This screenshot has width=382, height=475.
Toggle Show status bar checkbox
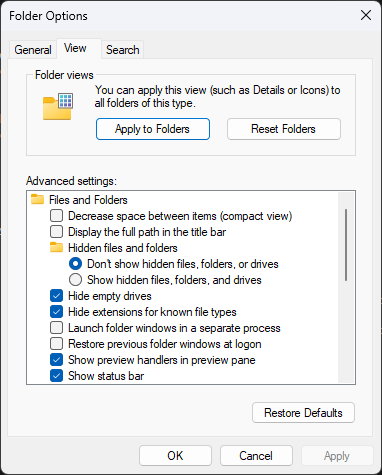click(56, 376)
